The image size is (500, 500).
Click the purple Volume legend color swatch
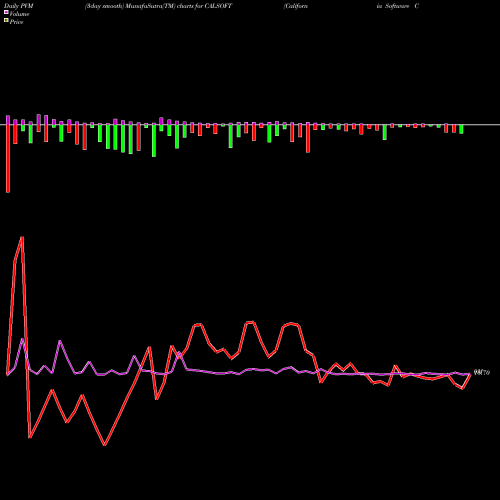pos(6,12)
